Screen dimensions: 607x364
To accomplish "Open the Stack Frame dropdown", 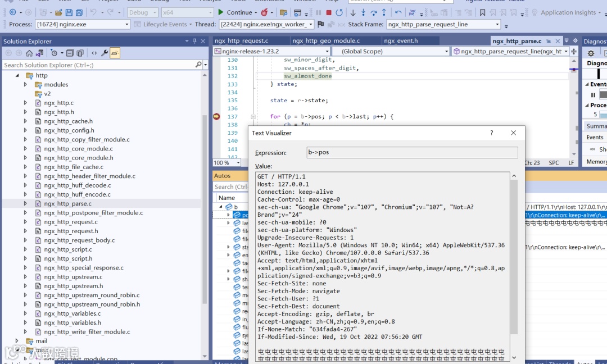I will point(497,24).
